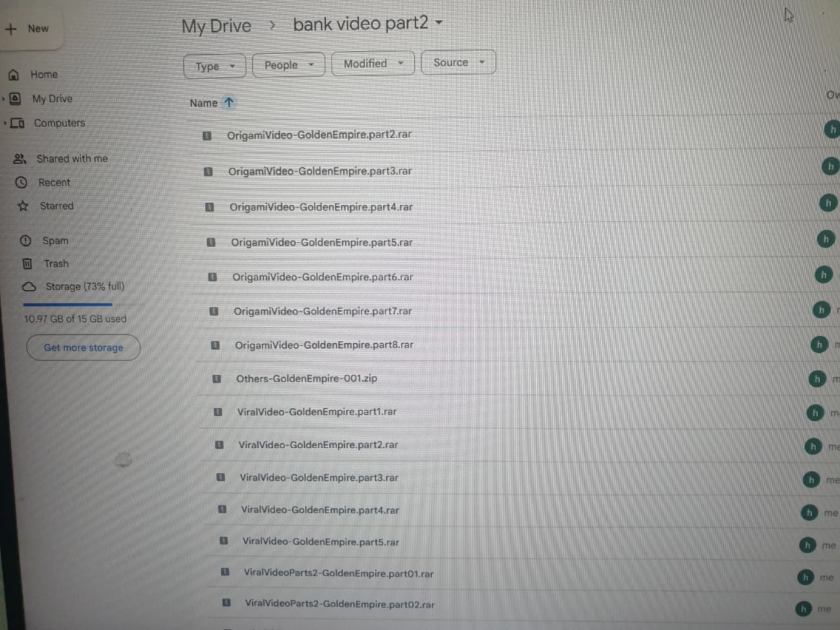
Task: Click the Name column header
Action: click(203, 103)
